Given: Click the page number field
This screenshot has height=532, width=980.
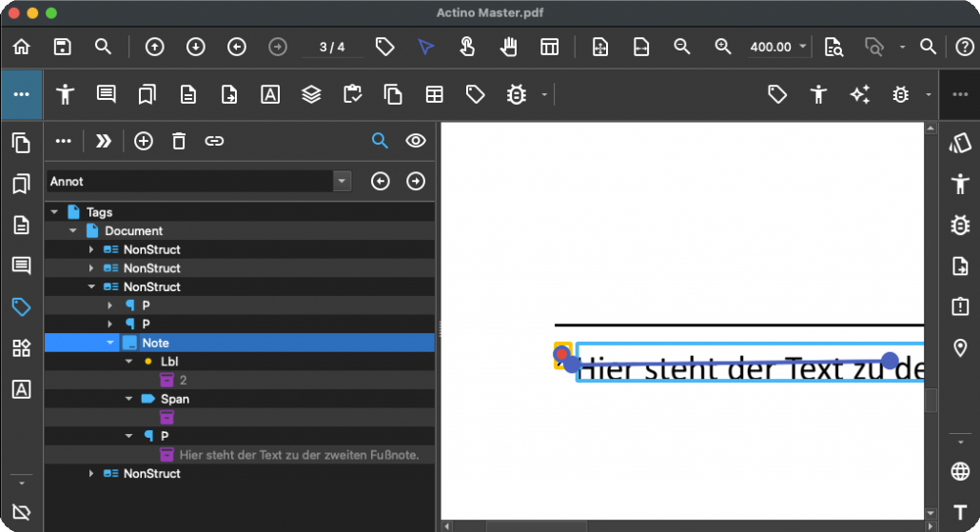Looking at the screenshot, I should [332, 47].
